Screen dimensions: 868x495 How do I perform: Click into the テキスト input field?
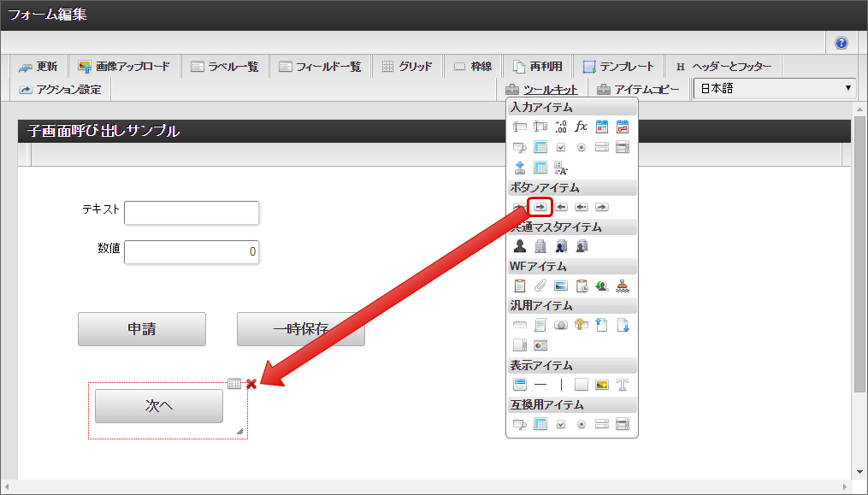[x=192, y=213]
